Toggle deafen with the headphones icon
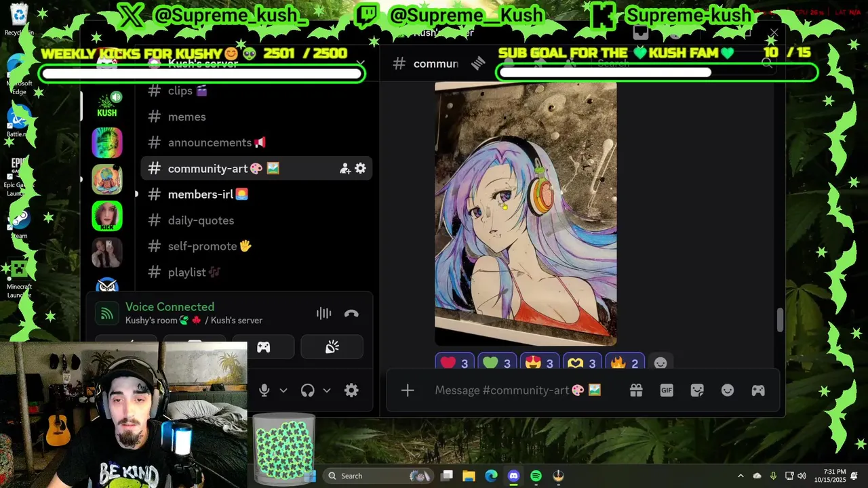 (308, 390)
